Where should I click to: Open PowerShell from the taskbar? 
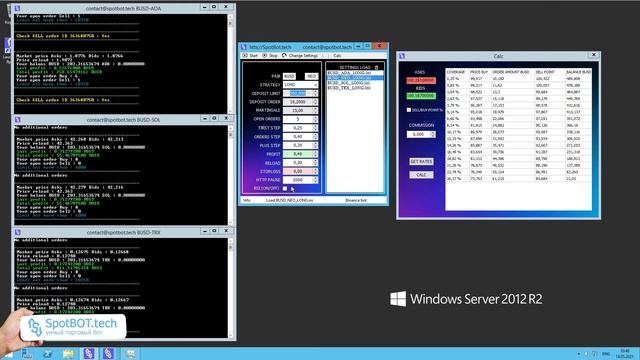click(47, 353)
